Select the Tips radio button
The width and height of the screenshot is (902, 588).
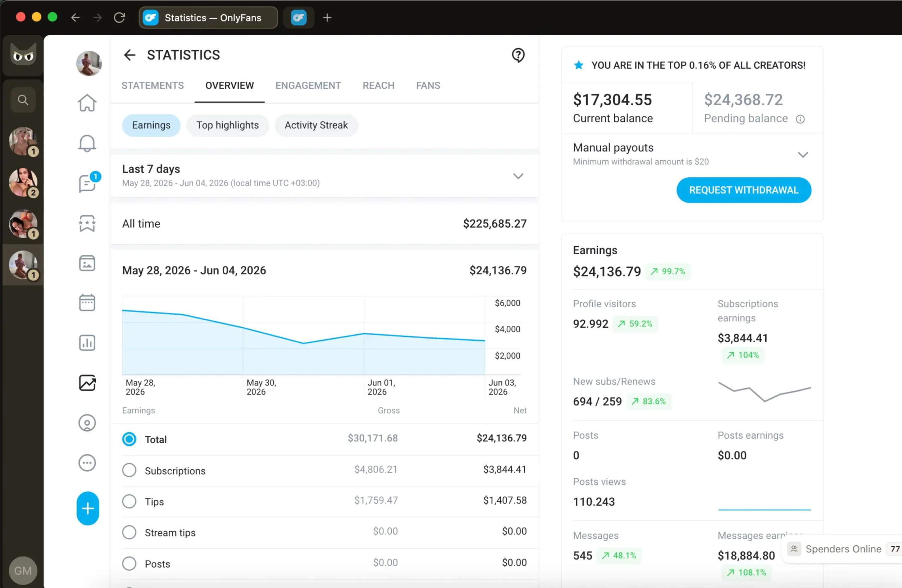(x=129, y=501)
